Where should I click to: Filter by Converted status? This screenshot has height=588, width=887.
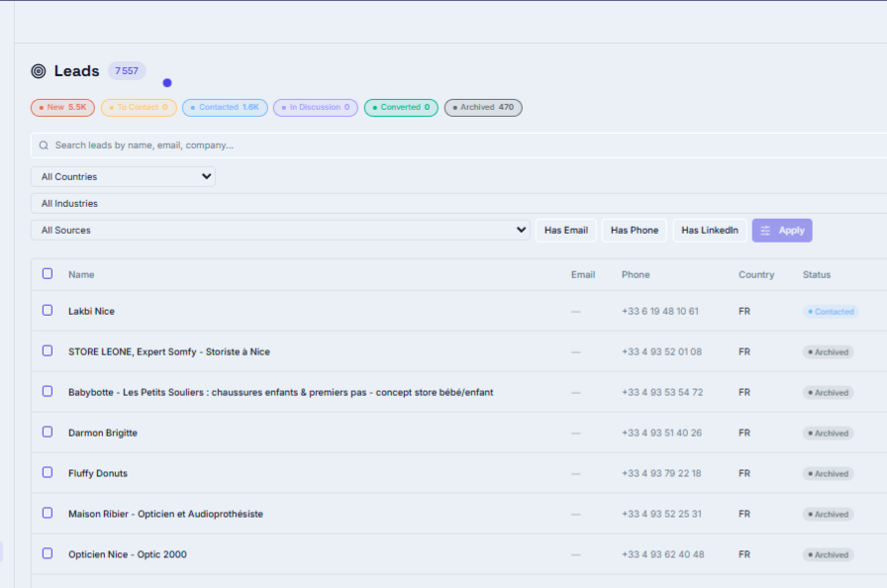(401, 108)
